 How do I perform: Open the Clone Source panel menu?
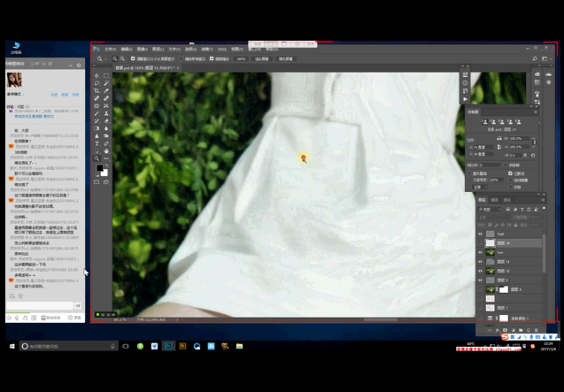pos(536,111)
